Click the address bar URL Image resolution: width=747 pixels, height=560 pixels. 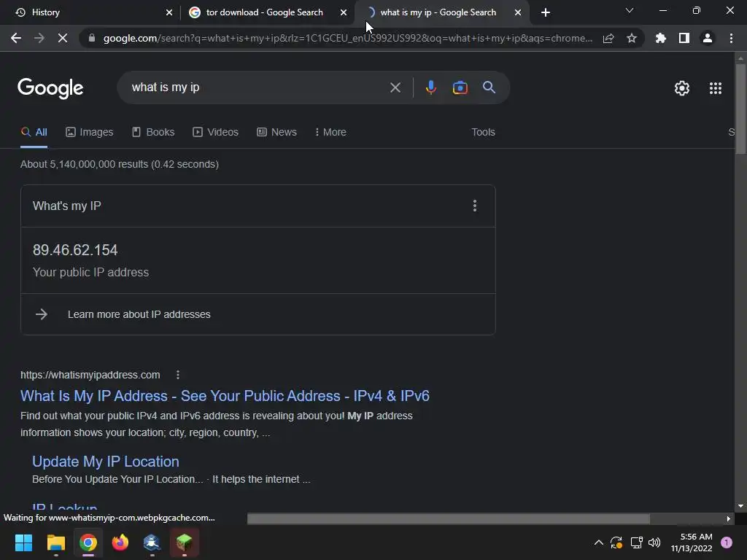(x=348, y=38)
